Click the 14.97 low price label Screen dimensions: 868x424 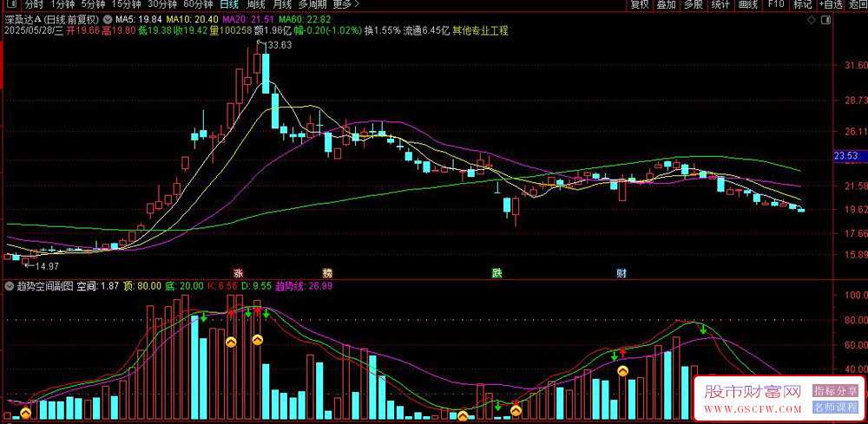[x=46, y=266]
